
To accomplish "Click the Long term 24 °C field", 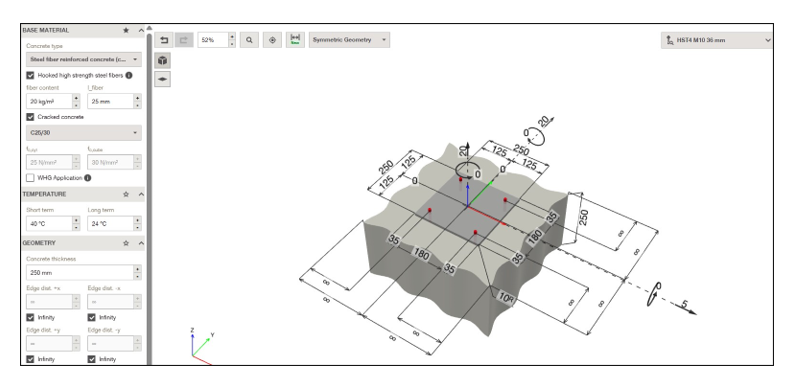I will point(110,224).
